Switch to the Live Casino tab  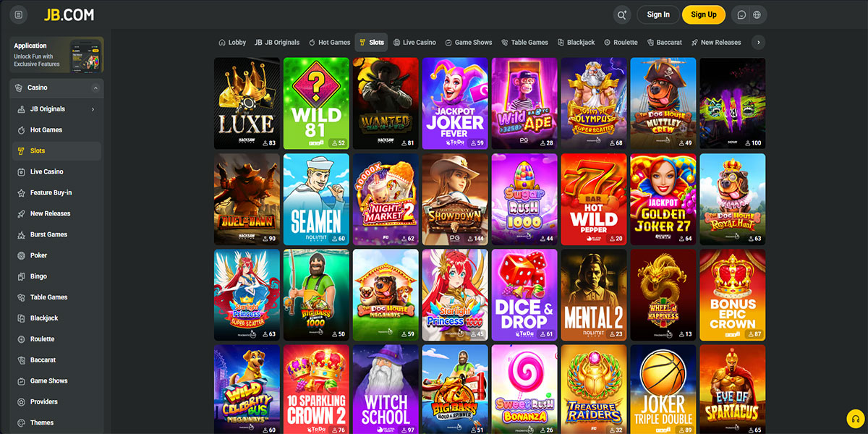coord(414,43)
